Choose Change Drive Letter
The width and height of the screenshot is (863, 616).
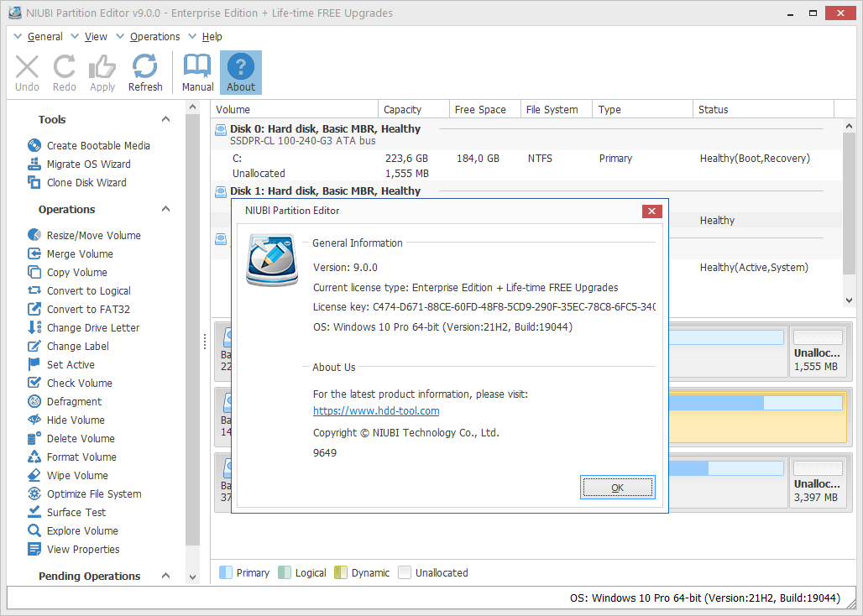(84, 328)
